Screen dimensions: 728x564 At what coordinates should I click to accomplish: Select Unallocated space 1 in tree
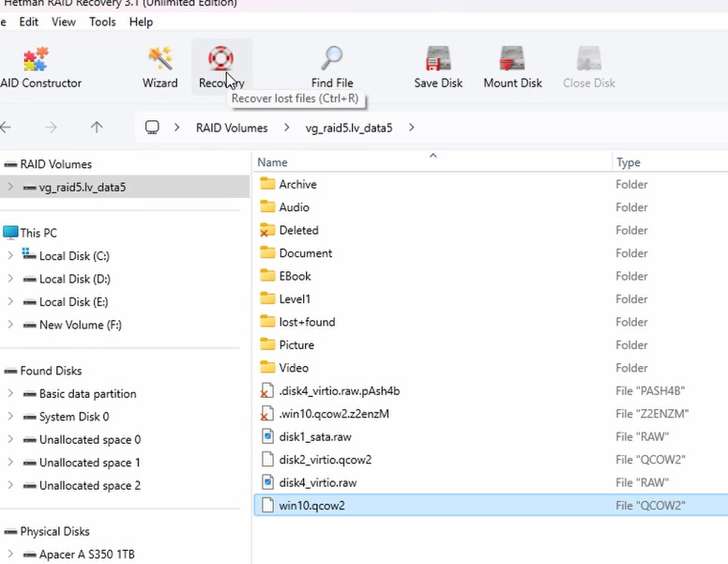pos(90,463)
